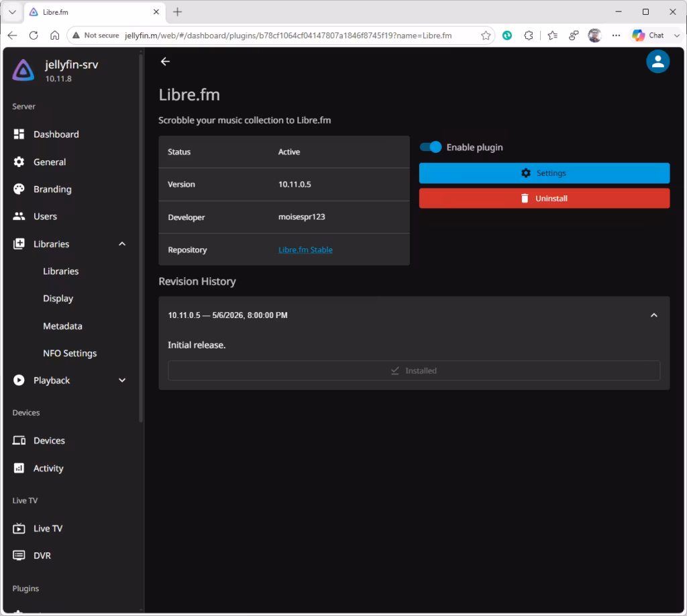This screenshot has height=616, width=687.
Task: Click the browser back button
Action: coord(12,36)
